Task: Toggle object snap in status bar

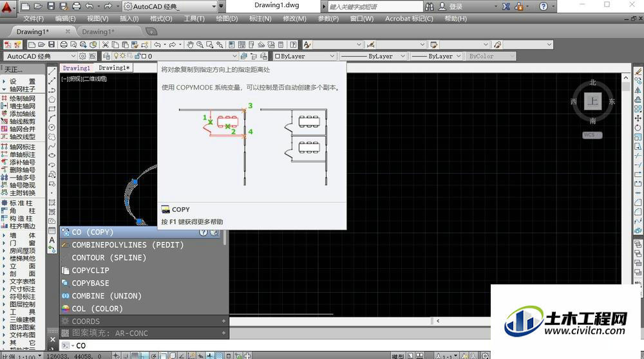Action: coord(163,356)
